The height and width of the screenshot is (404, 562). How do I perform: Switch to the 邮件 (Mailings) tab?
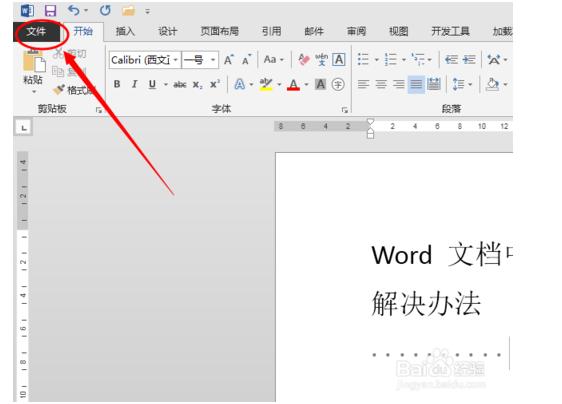pyautogui.click(x=314, y=32)
